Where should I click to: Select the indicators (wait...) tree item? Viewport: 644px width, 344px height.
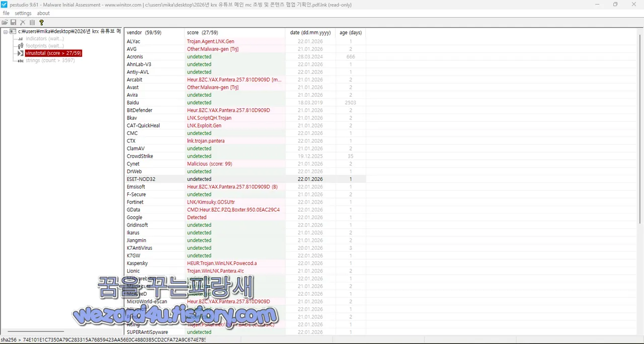pyautogui.click(x=45, y=39)
